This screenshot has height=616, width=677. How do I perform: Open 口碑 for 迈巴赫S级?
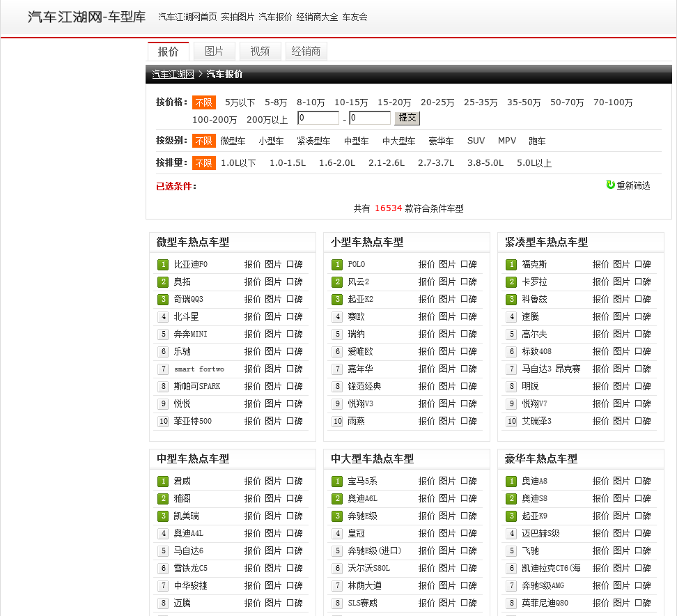(642, 534)
